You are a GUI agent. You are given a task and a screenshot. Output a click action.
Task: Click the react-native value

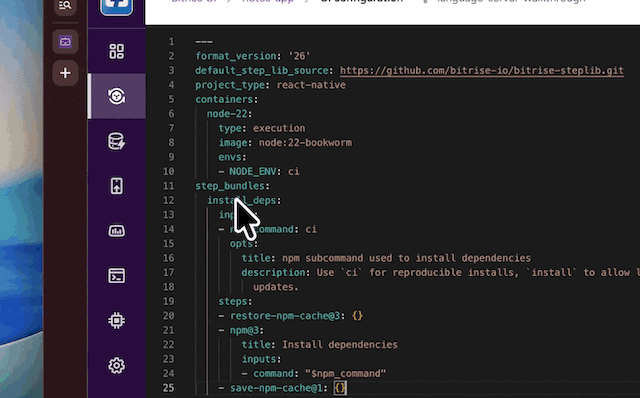pos(311,85)
